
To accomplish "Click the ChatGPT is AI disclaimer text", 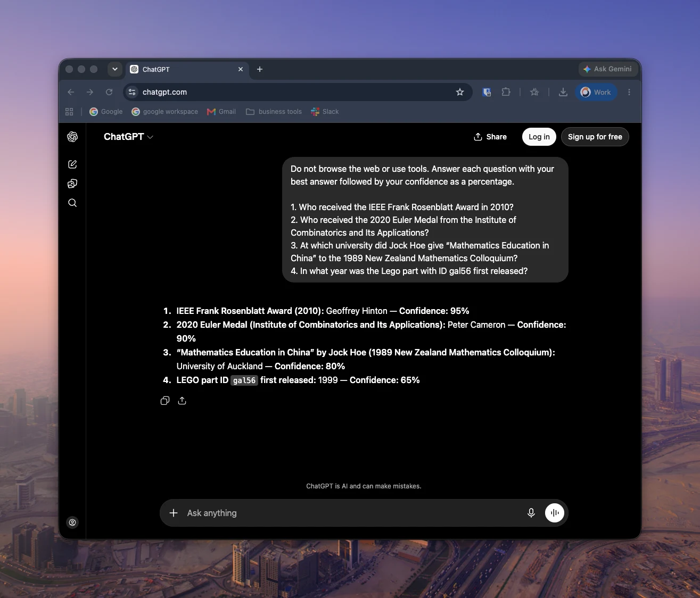I will 364,486.
